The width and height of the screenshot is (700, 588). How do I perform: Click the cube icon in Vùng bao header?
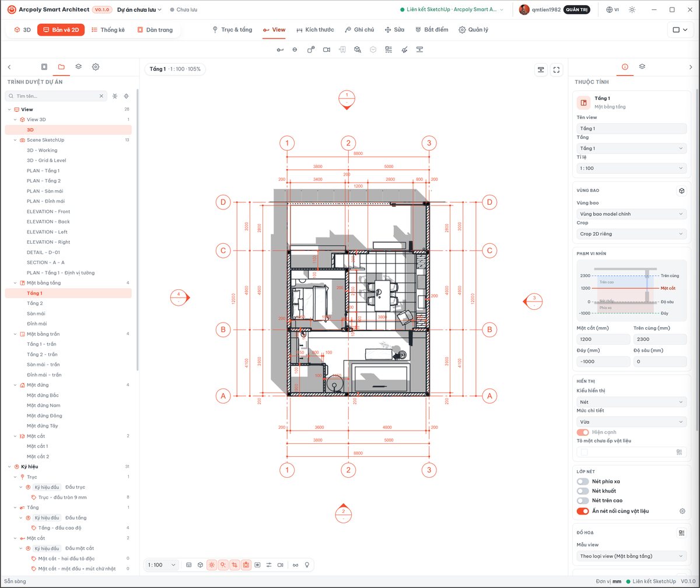click(x=681, y=191)
